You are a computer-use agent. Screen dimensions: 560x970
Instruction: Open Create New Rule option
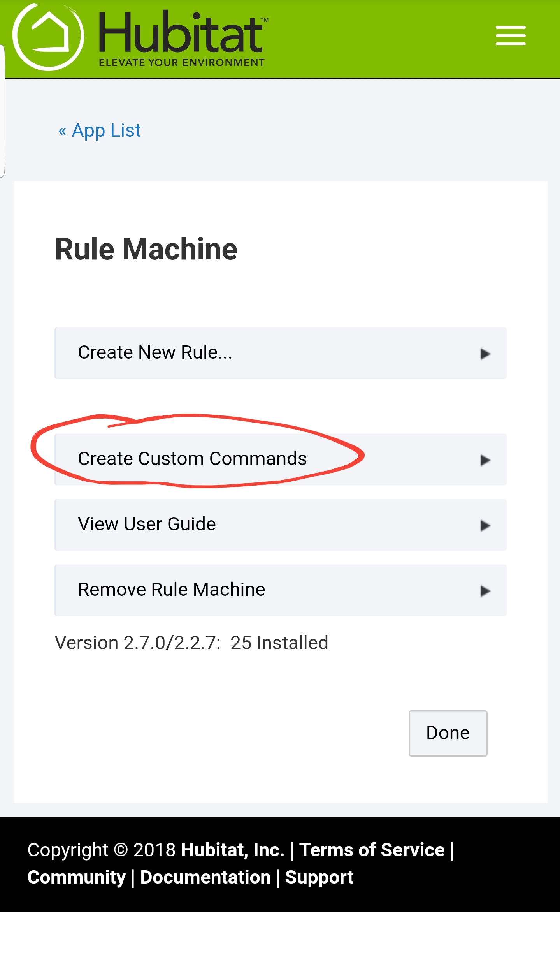click(155, 353)
